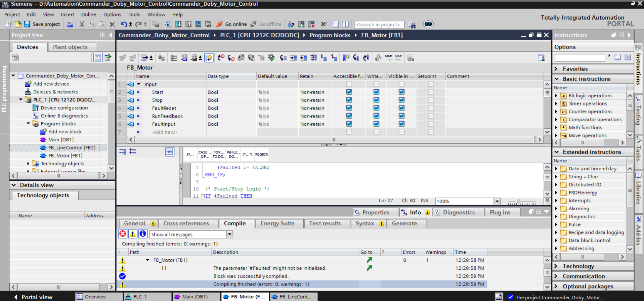Screen dimensions: 644x301
Task: Click the Go to arrow for the #Faulted warning
Action: 370,268
